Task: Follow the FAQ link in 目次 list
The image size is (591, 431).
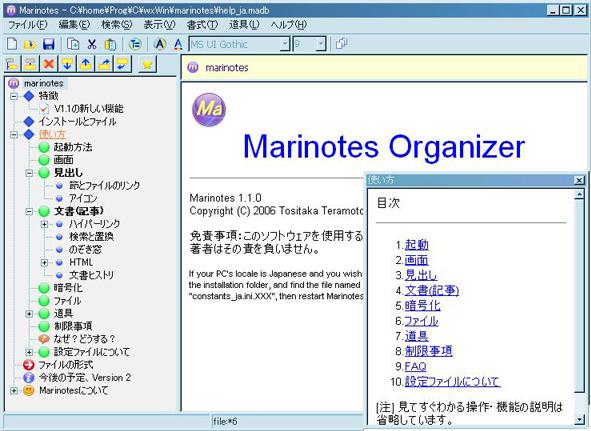Action: pos(416,367)
